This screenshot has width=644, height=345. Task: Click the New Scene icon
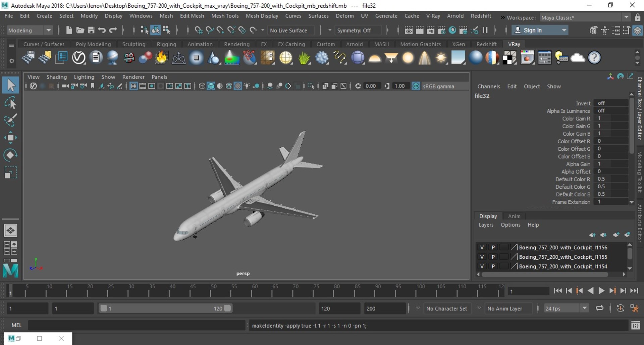point(69,30)
